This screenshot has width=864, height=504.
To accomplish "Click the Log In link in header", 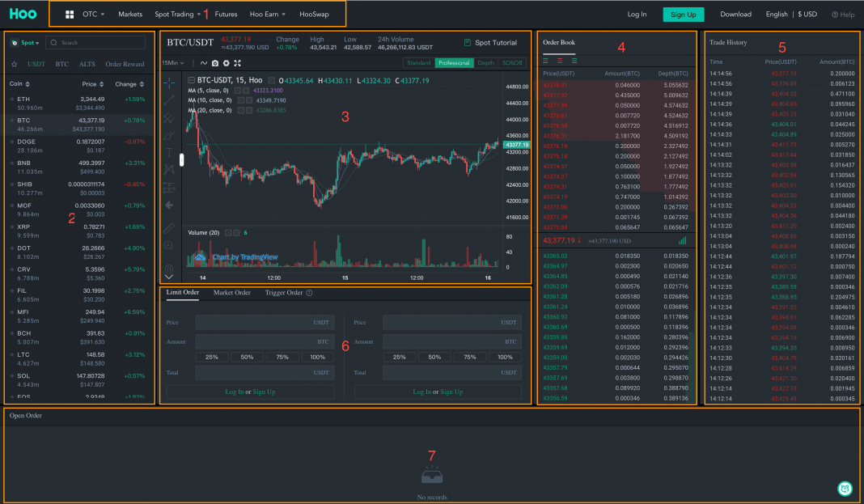I will coord(637,15).
